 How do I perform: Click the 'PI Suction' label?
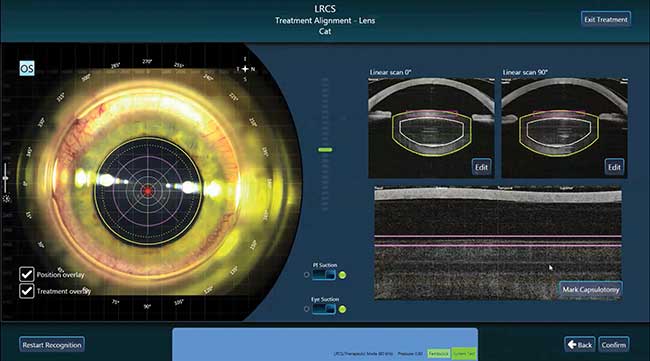pyautogui.click(x=325, y=265)
